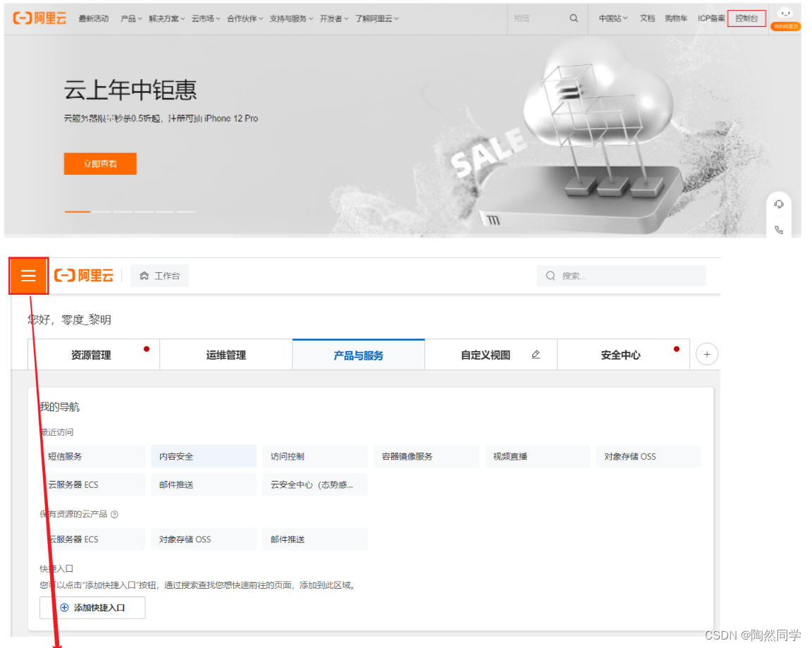Image resolution: width=812 pixels, height=648 pixels.
Task: Open the ICP备案 link
Action: [711, 18]
